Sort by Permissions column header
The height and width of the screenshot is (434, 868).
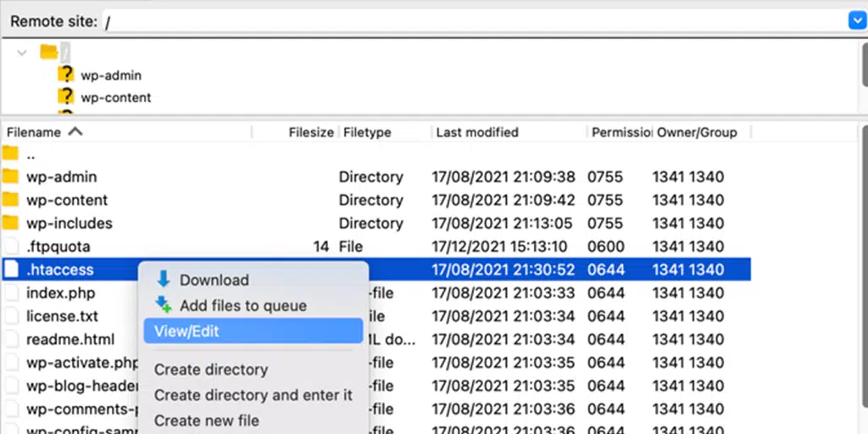pyautogui.click(x=620, y=132)
